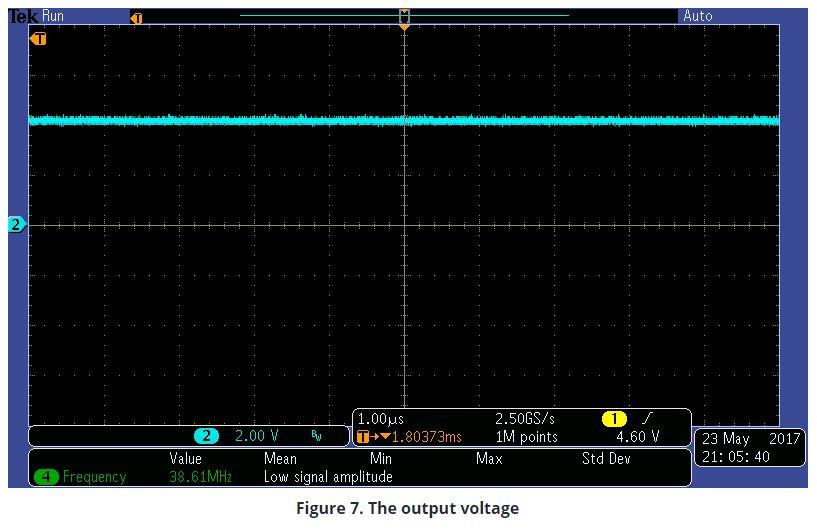Click the 2.50GS/s sample rate readout
Screen dimensions: 817x530
tap(525, 418)
